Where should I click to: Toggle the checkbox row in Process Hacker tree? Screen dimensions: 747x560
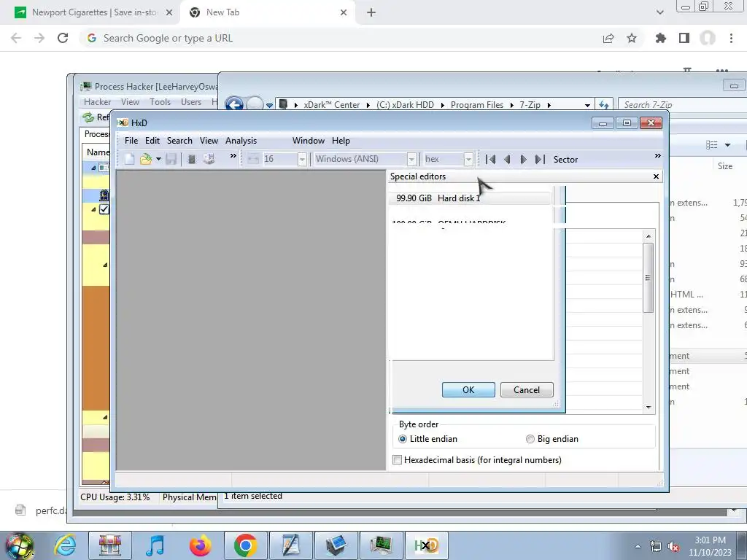104,209
